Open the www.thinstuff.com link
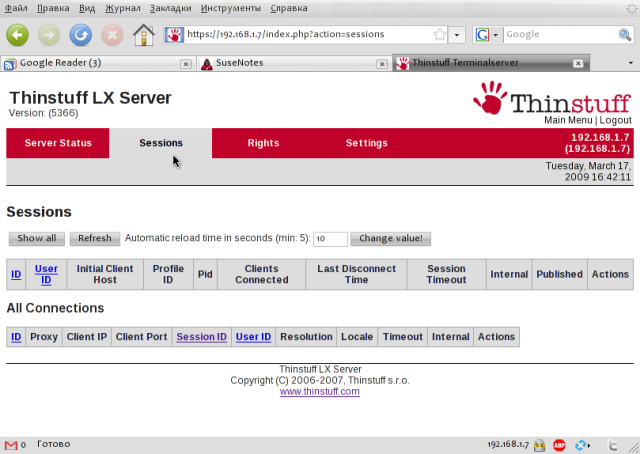Image resolution: width=640 pixels, height=454 pixels. click(x=320, y=392)
